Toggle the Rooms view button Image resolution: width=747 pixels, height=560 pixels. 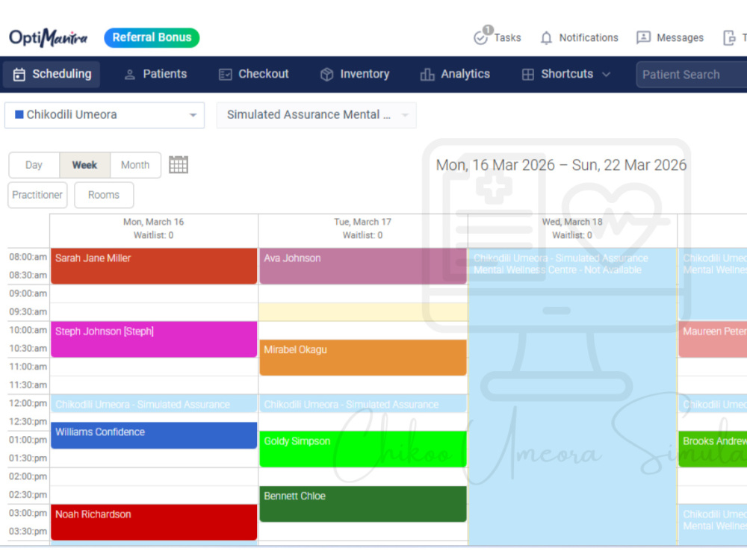(104, 195)
